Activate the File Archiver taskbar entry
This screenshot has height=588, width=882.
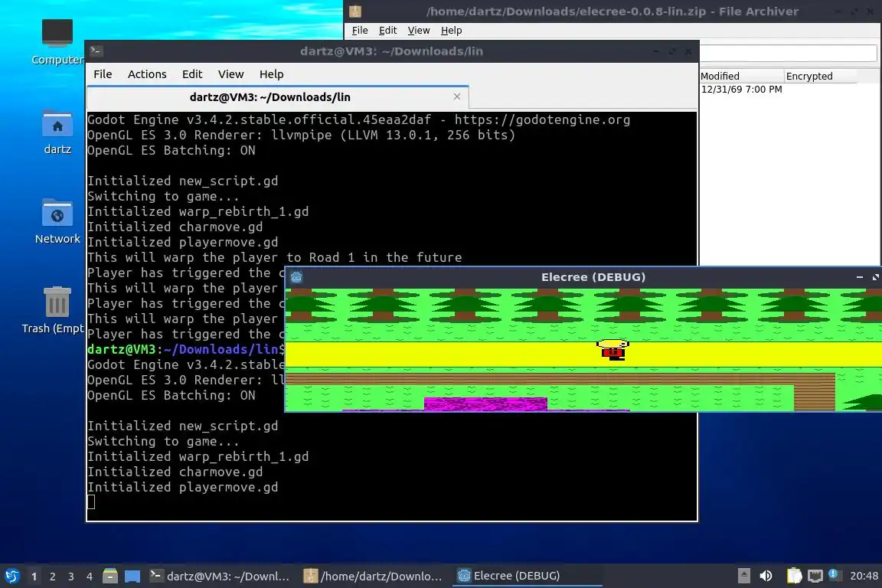(x=373, y=576)
